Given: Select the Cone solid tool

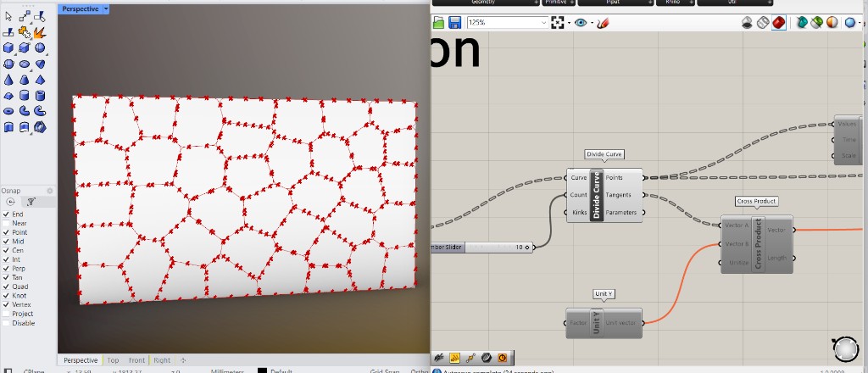Looking at the screenshot, I should point(8,81).
